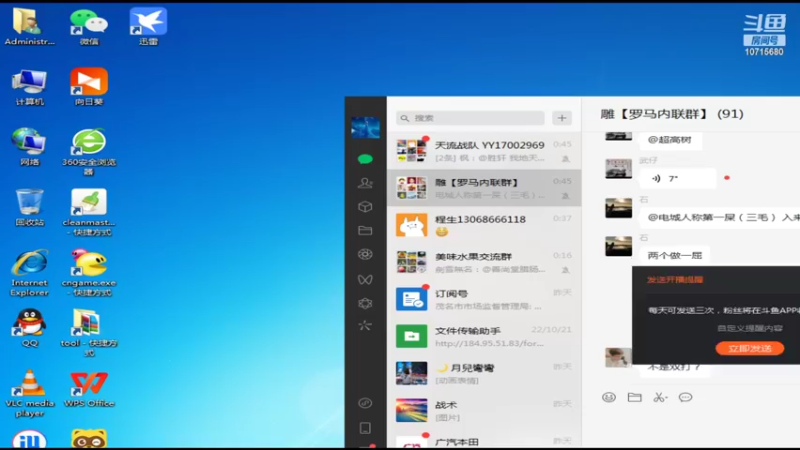800x450 pixels.
Task: Select the 向日葵 desktop shortcut
Action: pos(89,87)
